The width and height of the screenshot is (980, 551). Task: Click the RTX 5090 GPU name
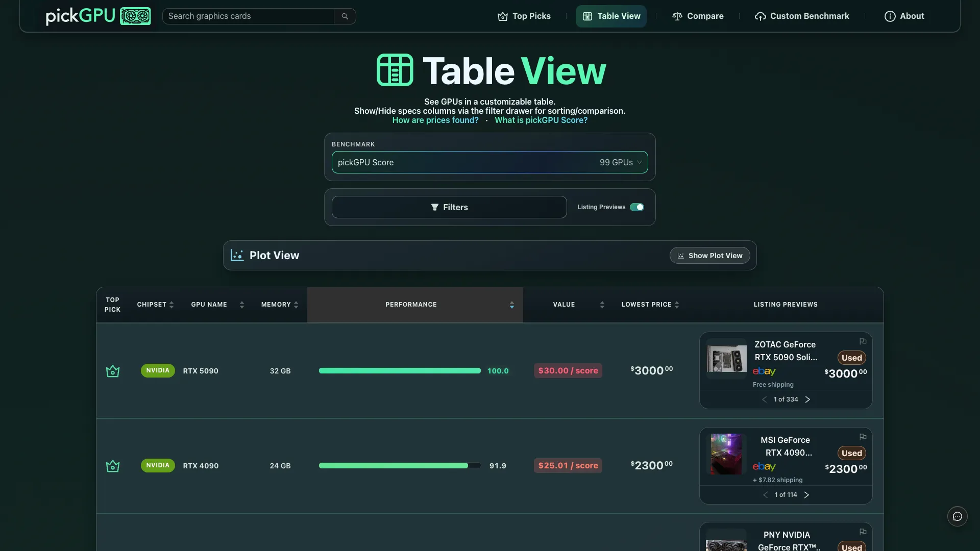201,371
